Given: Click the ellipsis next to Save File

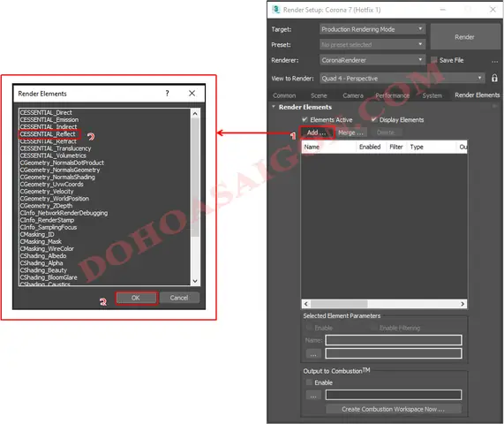Looking at the screenshot, I should click(x=494, y=61).
